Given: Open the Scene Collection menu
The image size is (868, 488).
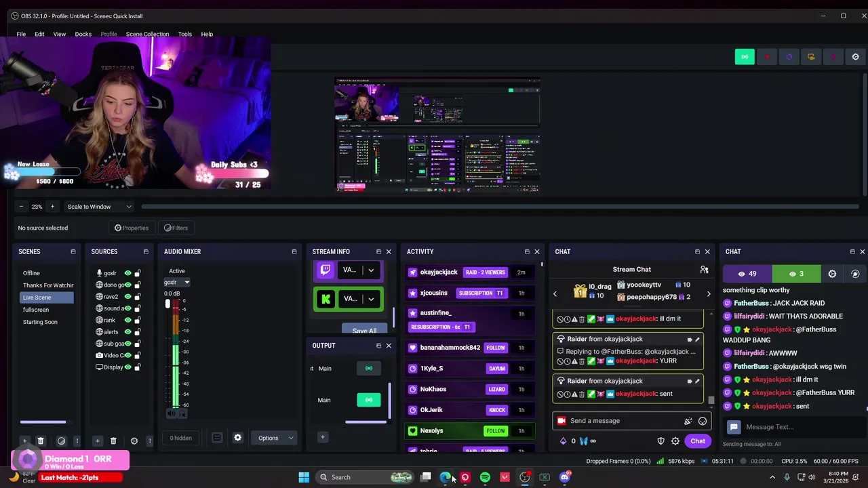Looking at the screenshot, I should coord(147,34).
